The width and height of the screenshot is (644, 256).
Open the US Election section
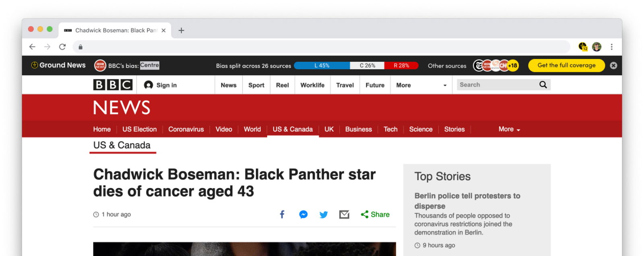(x=139, y=129)
